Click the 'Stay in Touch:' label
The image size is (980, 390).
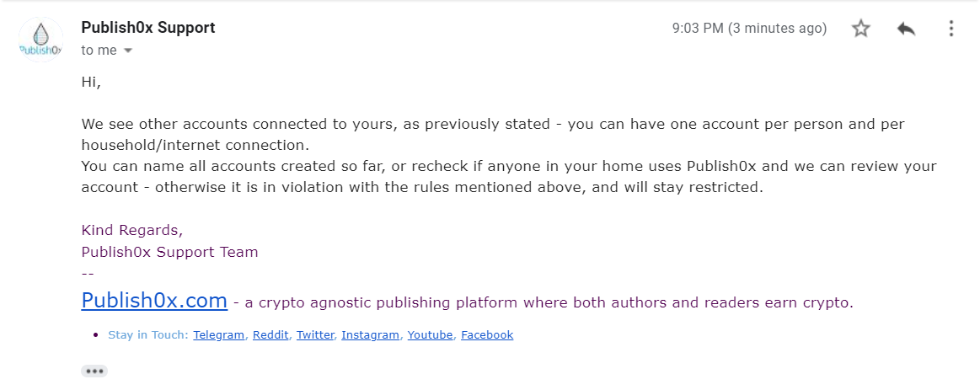click(x=148, y=335)
